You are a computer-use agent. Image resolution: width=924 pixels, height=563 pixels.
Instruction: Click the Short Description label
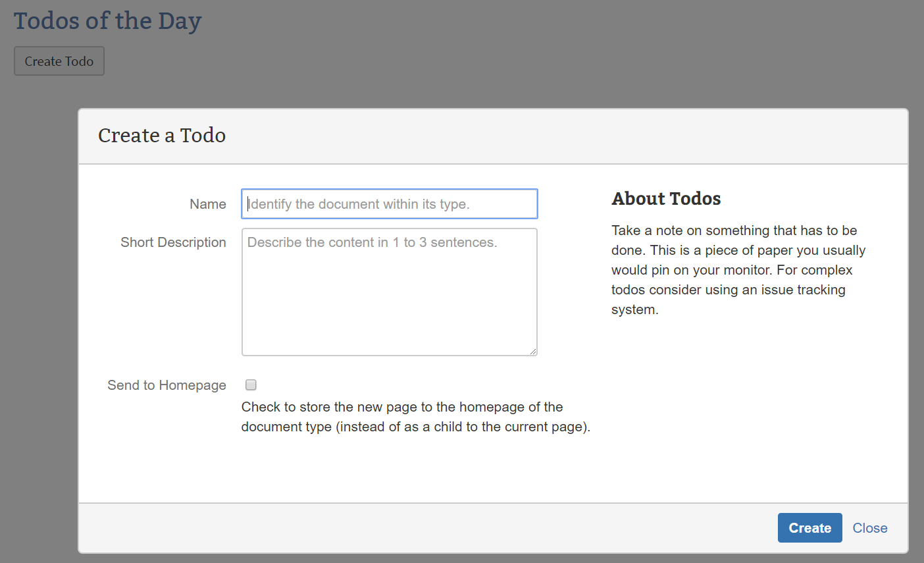(173, 242)
